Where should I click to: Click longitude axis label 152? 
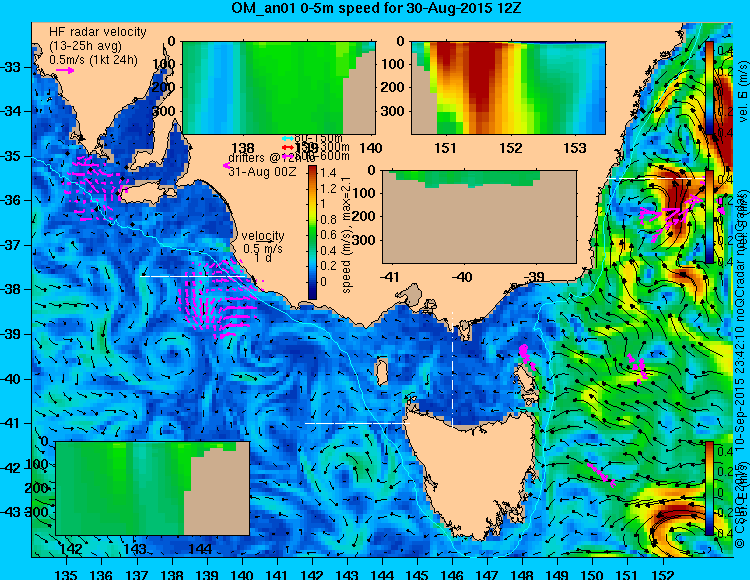click(x=663, y=574)
